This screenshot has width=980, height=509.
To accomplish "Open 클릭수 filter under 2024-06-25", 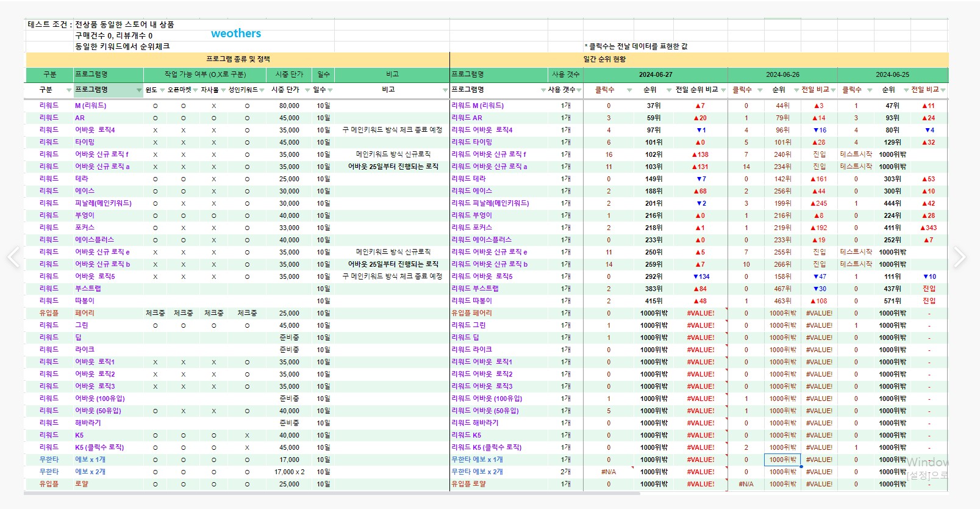I will pyautogui.click(x=870, y=90).
